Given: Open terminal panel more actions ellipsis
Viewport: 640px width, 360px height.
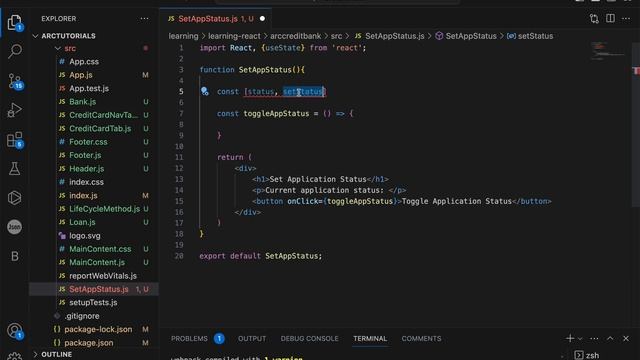Looking at the screenshot, I should click(x=594, y=338).
